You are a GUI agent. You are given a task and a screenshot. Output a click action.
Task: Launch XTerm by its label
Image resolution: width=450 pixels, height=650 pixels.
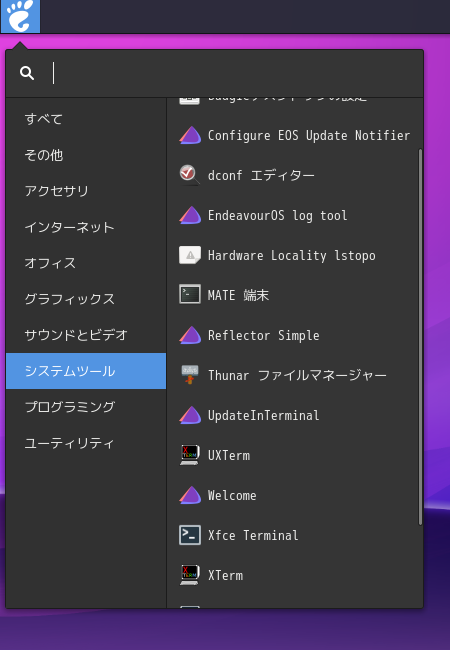point(225,575)
